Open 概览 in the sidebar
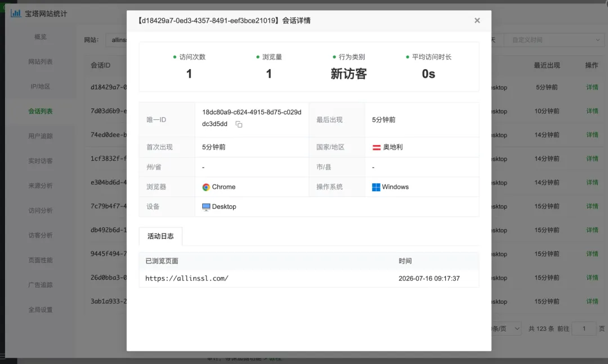The height and width of the screenshot is (364, 608). [41, 37]
